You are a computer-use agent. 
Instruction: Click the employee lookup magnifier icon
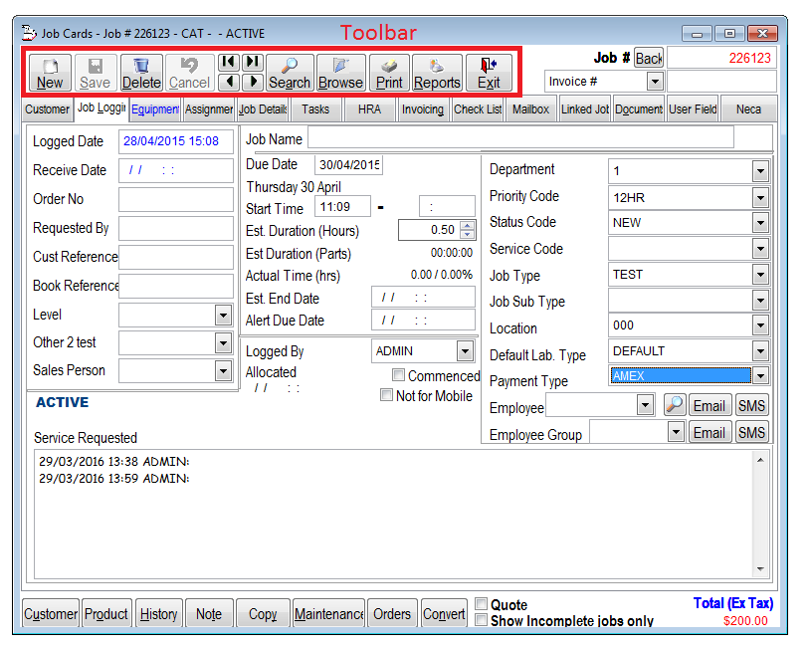click(x=674, y=405)
